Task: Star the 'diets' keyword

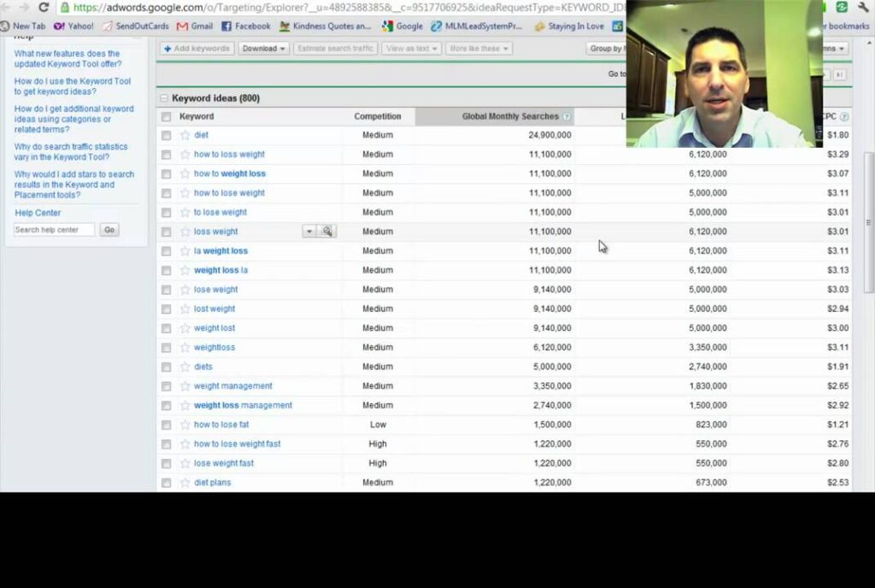Action: click(x=185, y=367)
